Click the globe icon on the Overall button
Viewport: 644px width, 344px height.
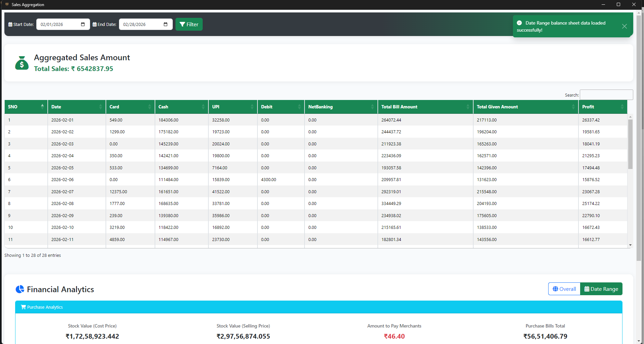pyautogui.click(x=555, y=289)
